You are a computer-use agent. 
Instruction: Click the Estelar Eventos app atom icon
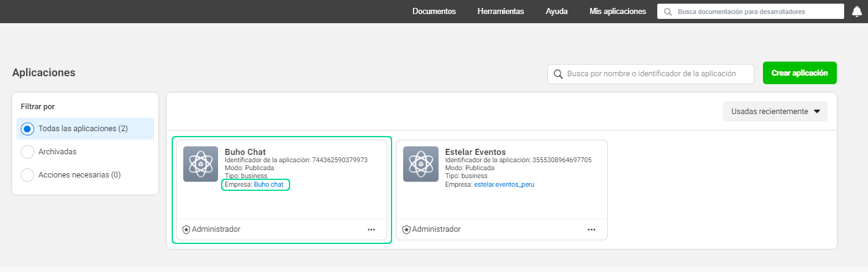(420, 164)
